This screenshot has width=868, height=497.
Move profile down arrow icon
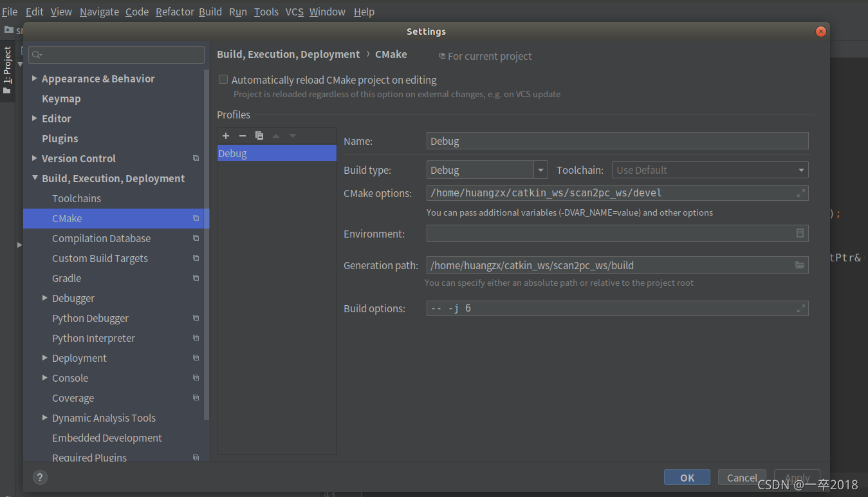(x=293, y=136)
